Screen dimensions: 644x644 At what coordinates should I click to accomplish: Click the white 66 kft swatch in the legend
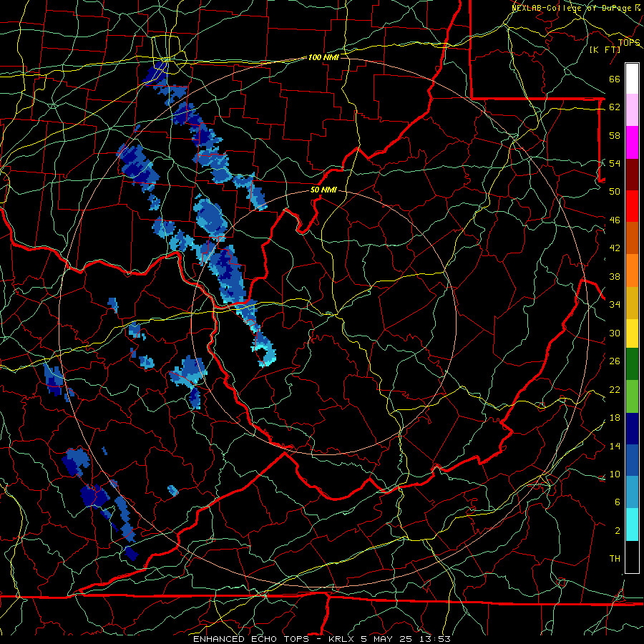pyautogui.click(x=632, y=79)
